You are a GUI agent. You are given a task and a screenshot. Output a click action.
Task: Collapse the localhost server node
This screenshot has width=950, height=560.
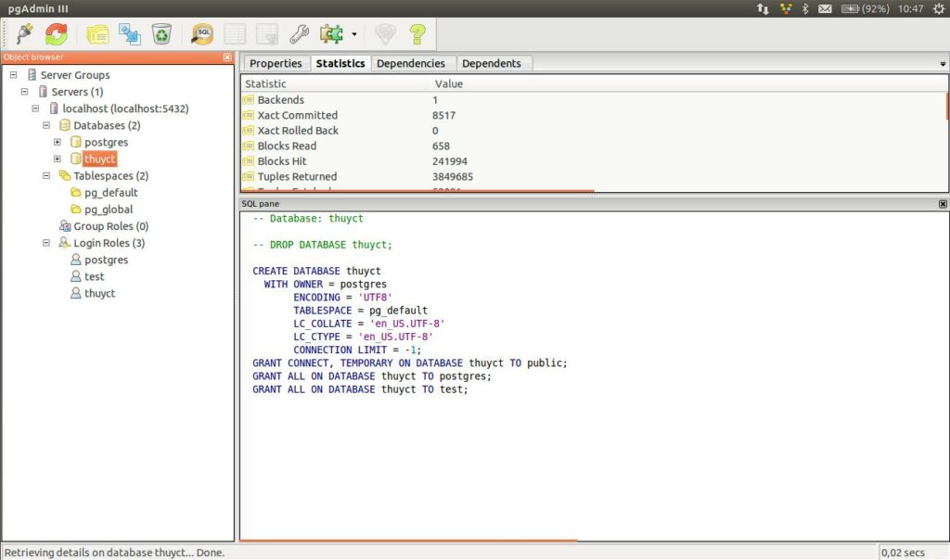[x=35, y=108]
